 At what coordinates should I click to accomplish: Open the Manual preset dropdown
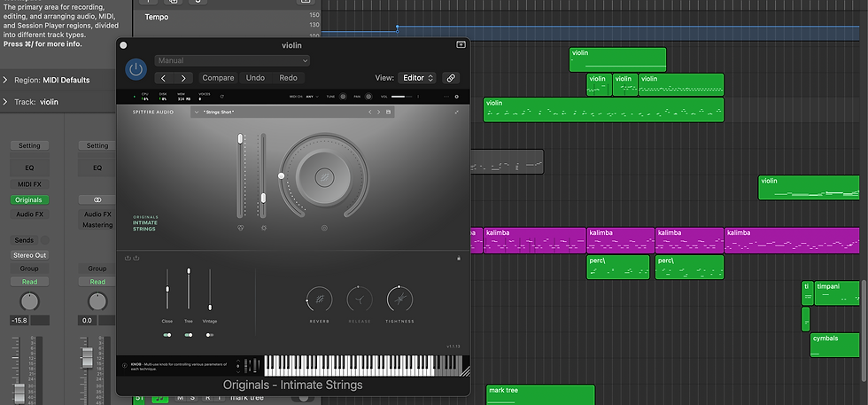(x=232, y=60)
